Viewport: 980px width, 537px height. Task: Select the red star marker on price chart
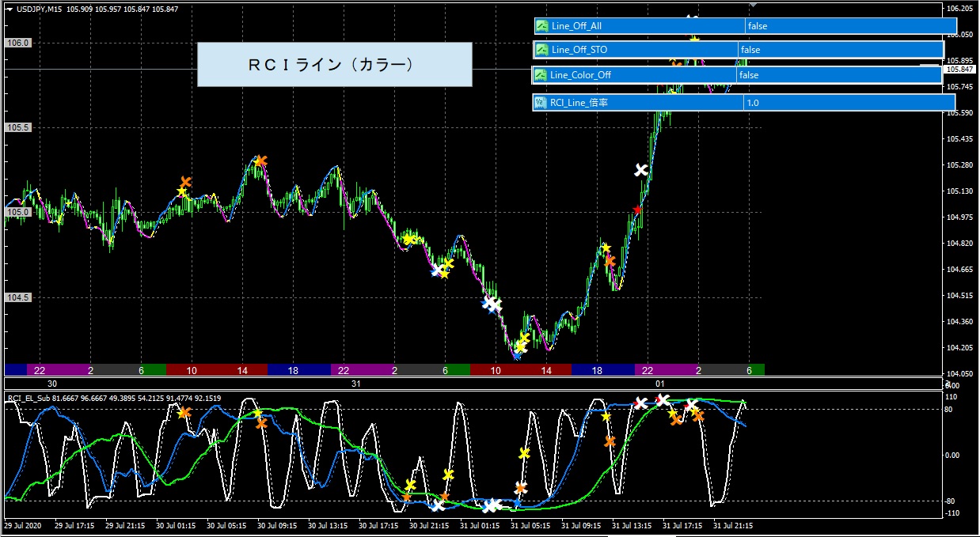637,210
